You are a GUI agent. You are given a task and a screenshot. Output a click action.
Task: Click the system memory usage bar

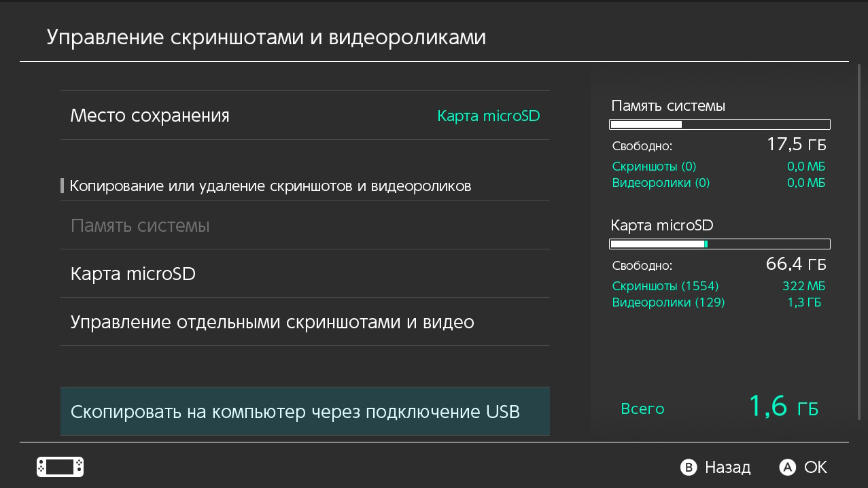point(720,124)
